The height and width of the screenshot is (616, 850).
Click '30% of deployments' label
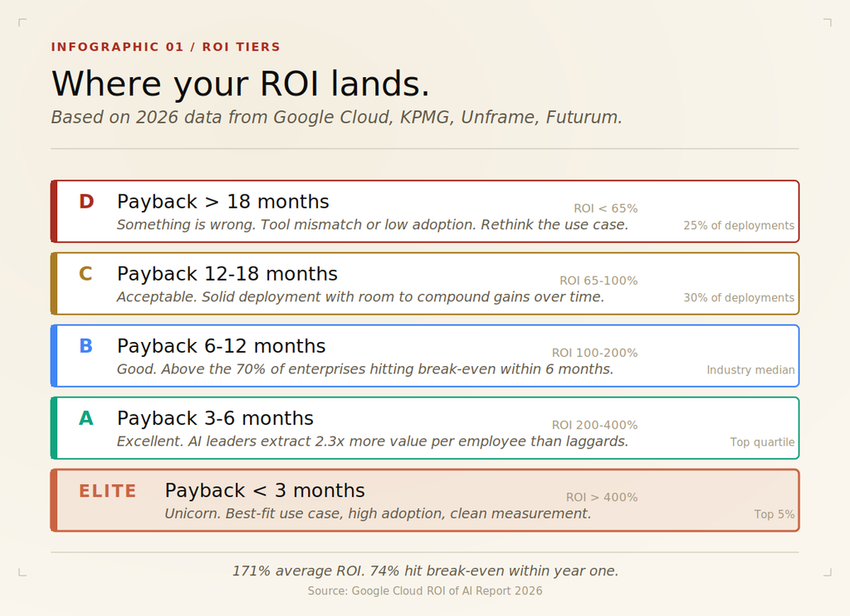click(x=738, y=298)
